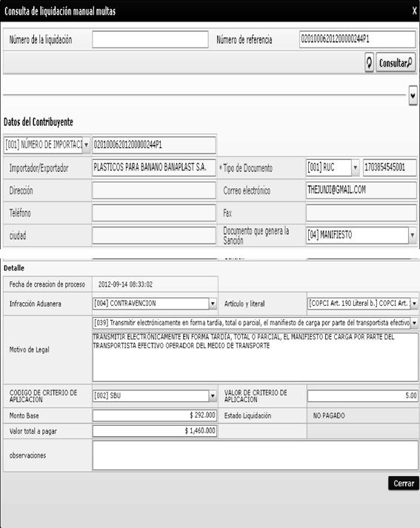
Task: Click the Motivo de Legal text area
Action: point(256,357)
